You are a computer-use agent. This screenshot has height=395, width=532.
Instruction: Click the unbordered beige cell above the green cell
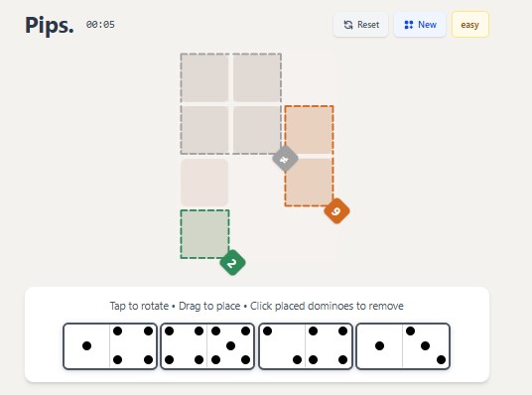coord(204,183)
